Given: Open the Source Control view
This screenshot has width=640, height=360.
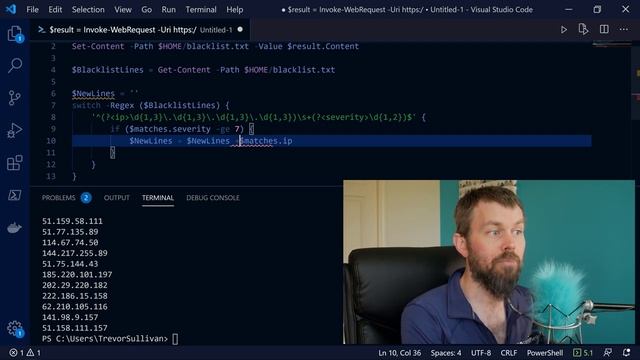Looking at the screenshot, I should [15, 98].
